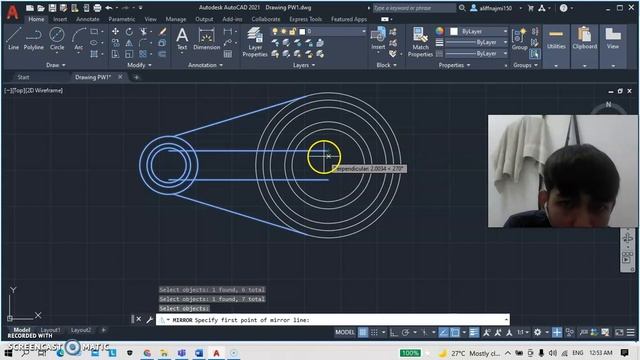Add a new drawing tab with plus button
640x360 pixels.
click(136, 77)
